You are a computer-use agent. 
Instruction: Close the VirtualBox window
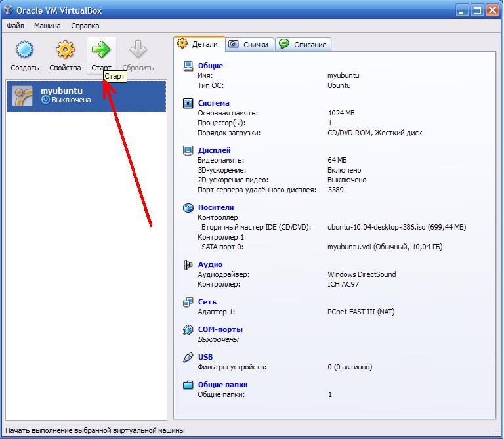[x=492, y=10]
